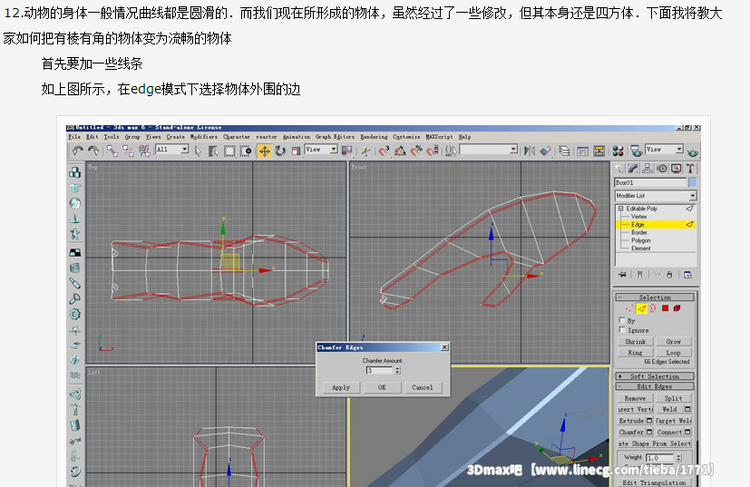750x487 pixels.
Task: Select Element red cube selection icon
Action: (677, 309)
